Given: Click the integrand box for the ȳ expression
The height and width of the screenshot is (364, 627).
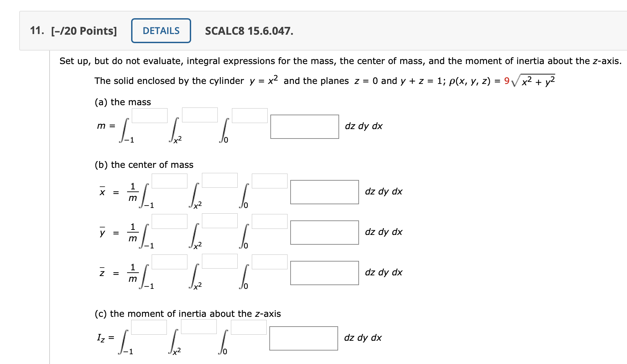Looking at the screenshot, I should pos(324,233).
